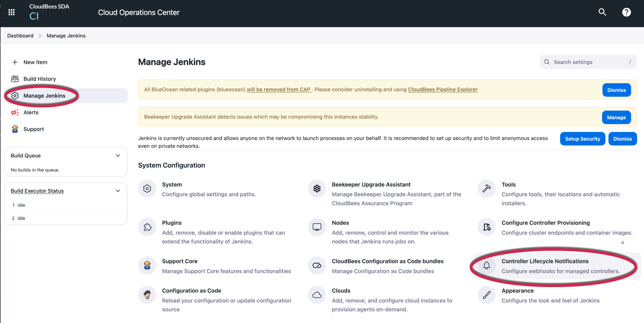Click the Build Queue panel heading
Image resolution: width=644 pixels, height=323 pixels.
tap(26, 156)
